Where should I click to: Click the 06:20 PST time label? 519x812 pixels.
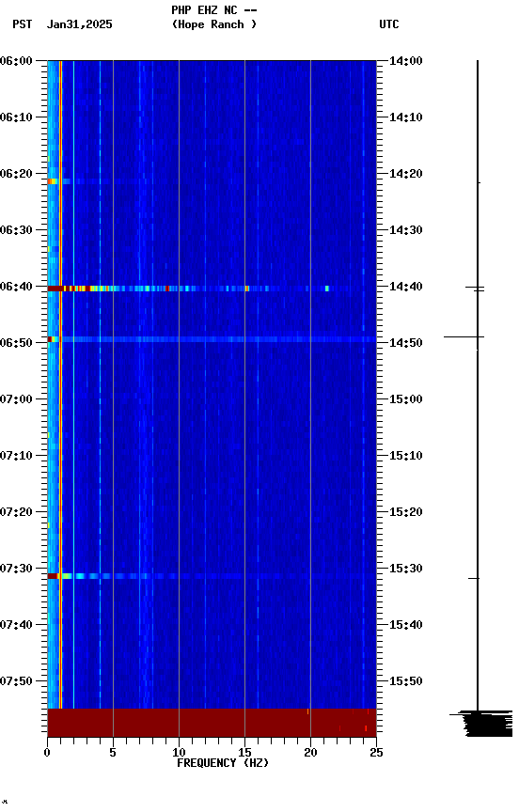coord(16,174)
